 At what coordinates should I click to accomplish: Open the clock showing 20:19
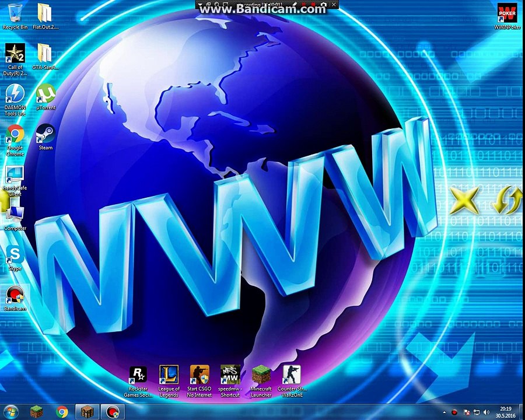[505, 412]
